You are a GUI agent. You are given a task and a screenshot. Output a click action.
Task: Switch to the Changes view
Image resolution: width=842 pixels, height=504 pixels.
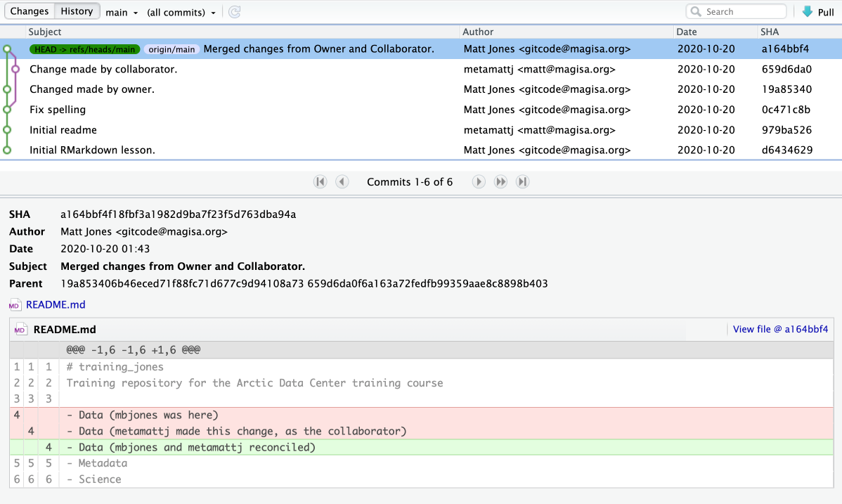(x=30, y=11)
